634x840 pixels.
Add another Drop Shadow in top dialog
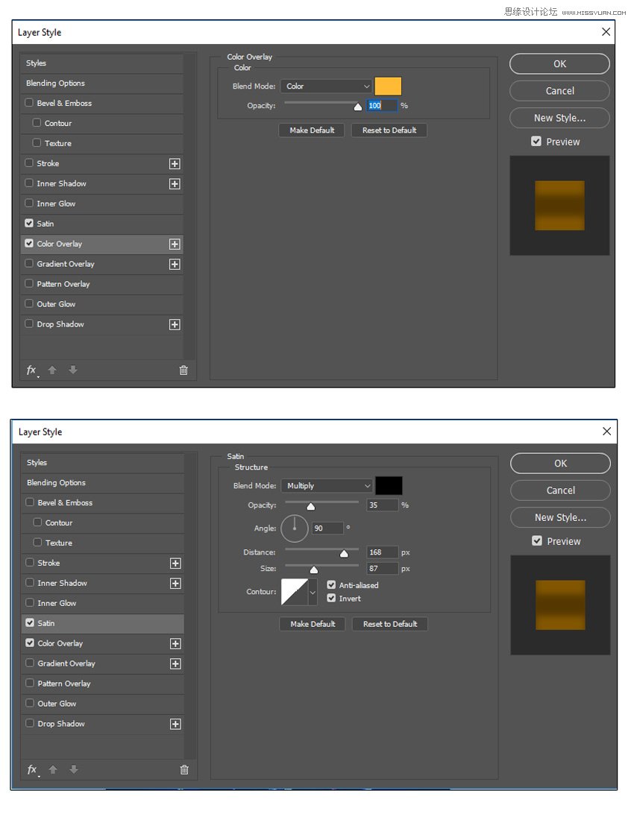(x=175, y=325)
